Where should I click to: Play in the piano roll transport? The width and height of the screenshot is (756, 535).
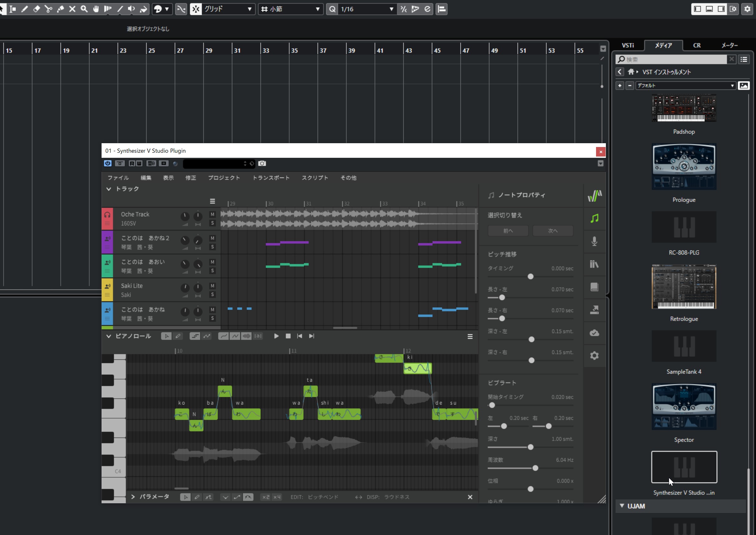pyautogui.click(x=276, y=336)
